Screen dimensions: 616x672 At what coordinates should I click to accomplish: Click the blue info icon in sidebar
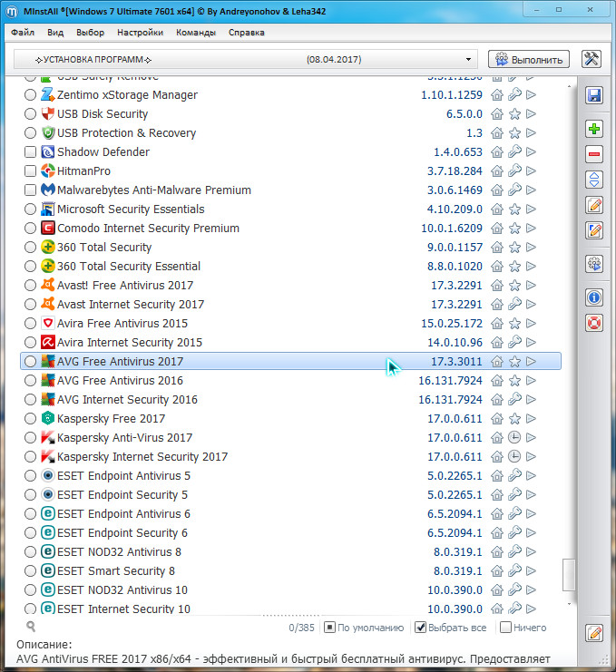pyautogui.click(x=593, y=297)
